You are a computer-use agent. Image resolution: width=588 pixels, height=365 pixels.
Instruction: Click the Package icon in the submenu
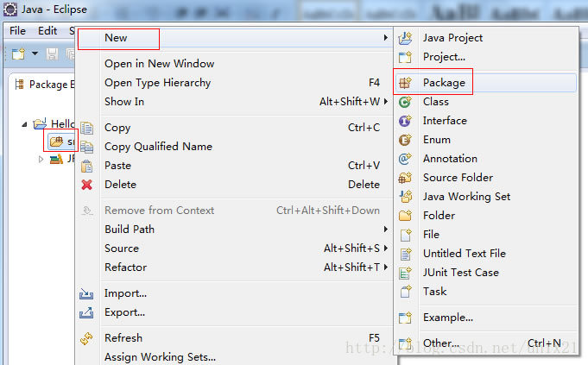tap(405, 83)
